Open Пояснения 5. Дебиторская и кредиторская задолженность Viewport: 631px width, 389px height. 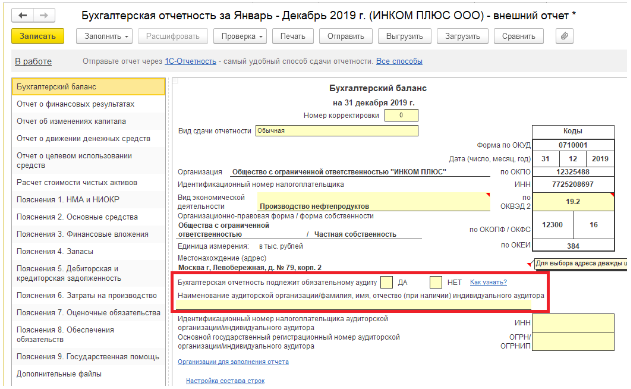tap(89, 273)
